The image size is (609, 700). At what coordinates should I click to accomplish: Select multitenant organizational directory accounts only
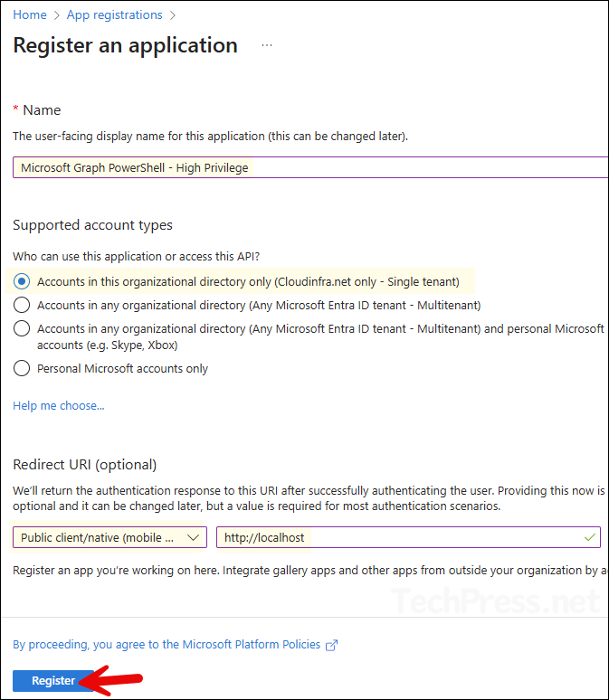(x=21, y=305)
